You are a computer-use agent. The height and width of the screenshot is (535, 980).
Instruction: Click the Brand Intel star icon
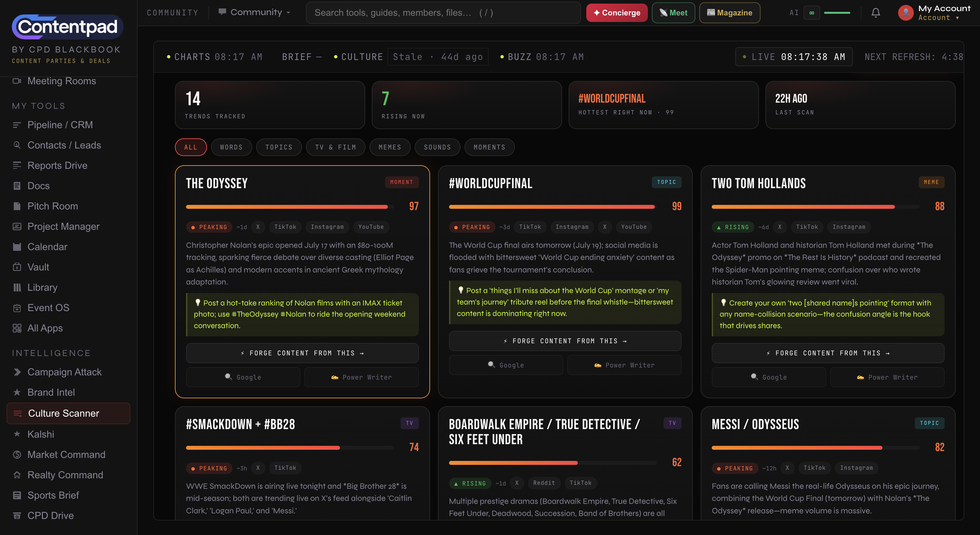(x=17, y=392)
